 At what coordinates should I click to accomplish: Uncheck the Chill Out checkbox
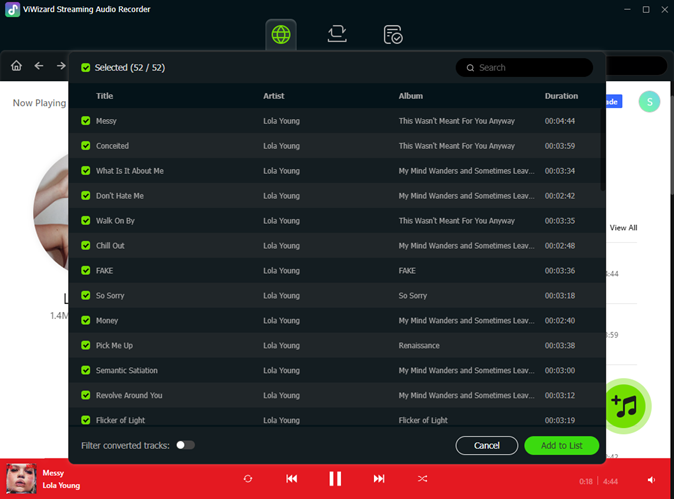pyautogui.click(x=86, y=245)
